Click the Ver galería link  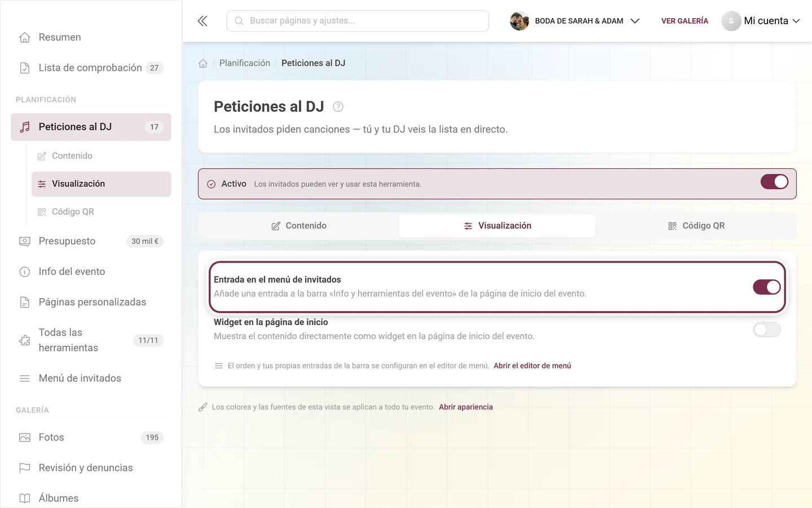pyautogui.click(x=685, y=21)
